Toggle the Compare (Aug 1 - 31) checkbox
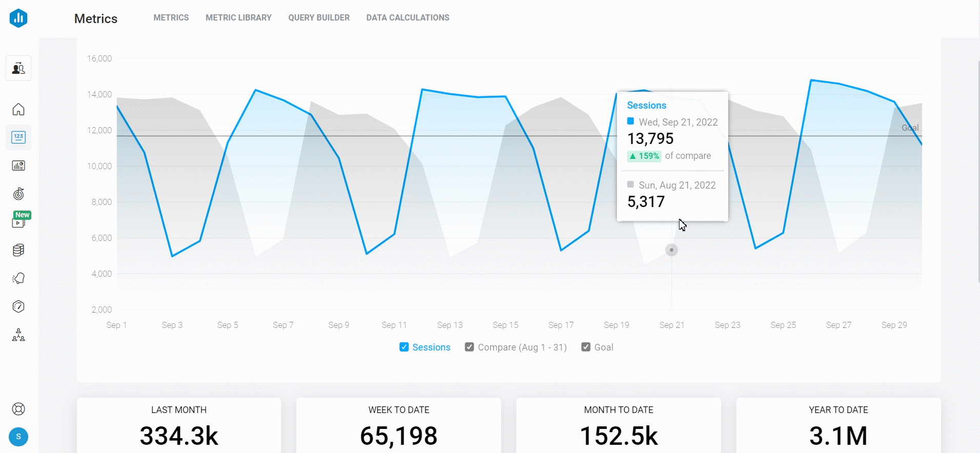Viewport: 980px width, 453px height. click(x=469, y=347)
